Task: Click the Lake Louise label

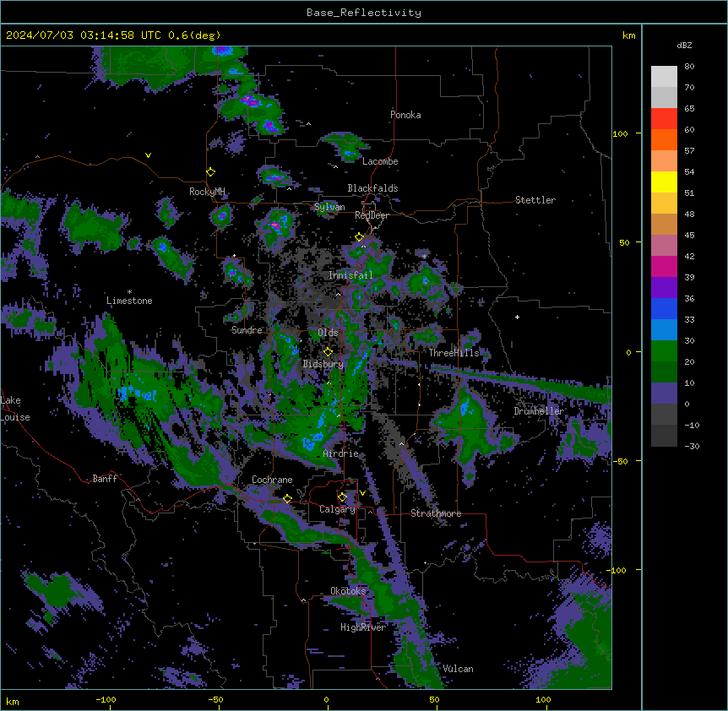Action: (x=15, y=409)
